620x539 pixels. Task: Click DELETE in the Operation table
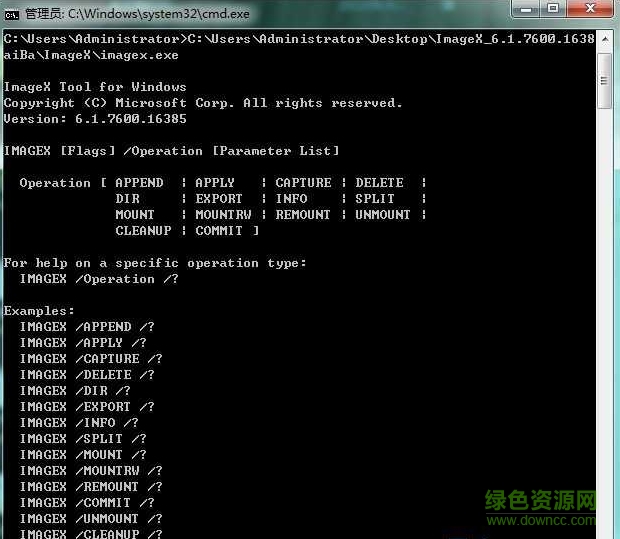tap(379, 183)
